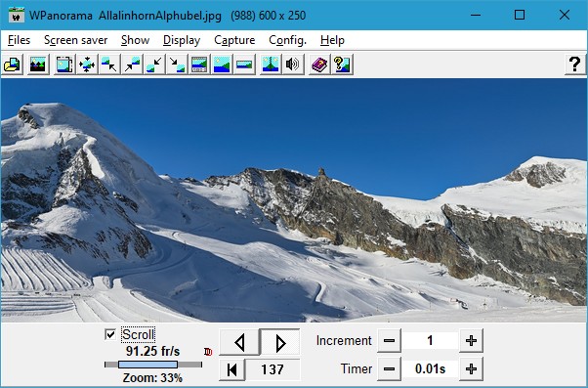Move window to the bottom-left corner icon
The height and width of the screenshot is (388, 588).
point(154,65)
